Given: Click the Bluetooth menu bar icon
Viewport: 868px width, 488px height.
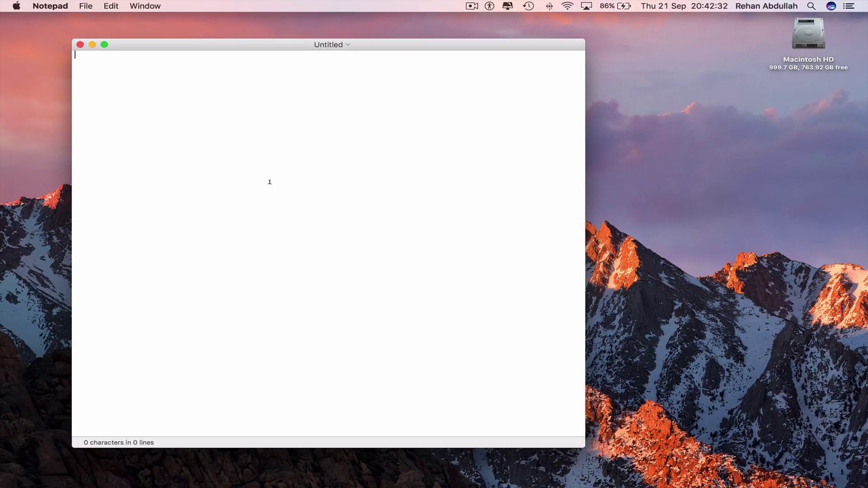Looking at the screenshot, I should point(549,6).
